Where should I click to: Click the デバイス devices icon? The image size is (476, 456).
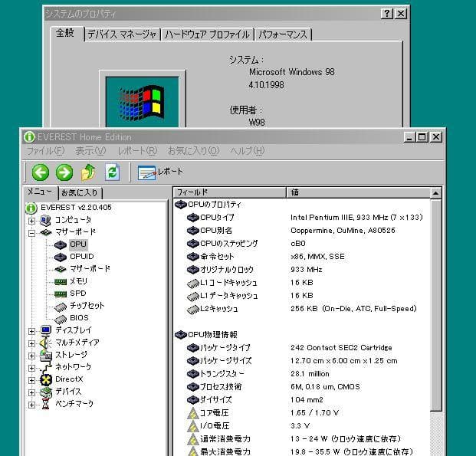coord(45,392)
